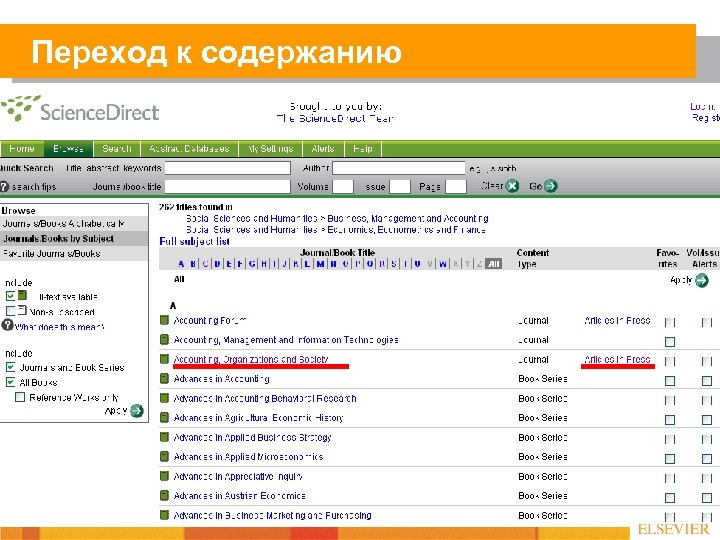
Task: Click the Page input field
Action: pos(456,186)
